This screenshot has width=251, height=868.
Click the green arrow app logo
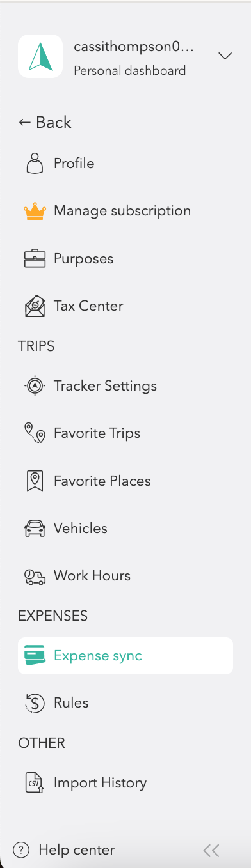coord(40,56)
